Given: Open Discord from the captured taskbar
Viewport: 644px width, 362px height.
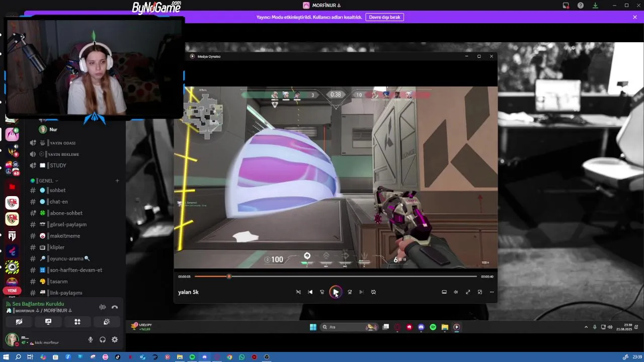Looking at the screenshot, I should [421, 327].
